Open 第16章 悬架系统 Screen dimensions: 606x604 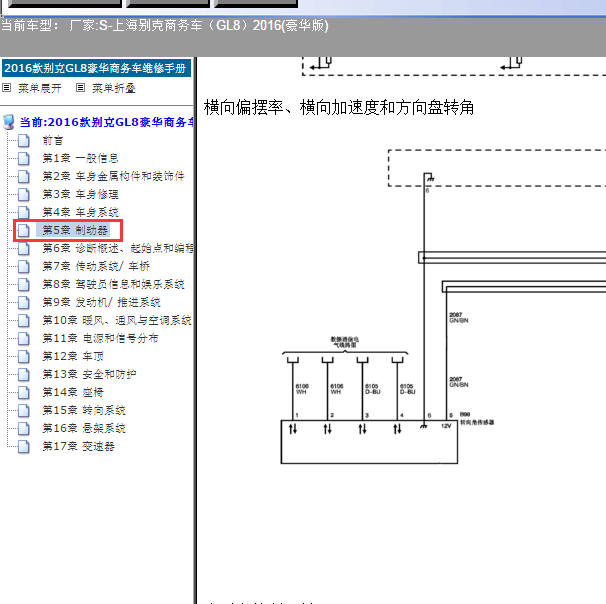(83, 428)
